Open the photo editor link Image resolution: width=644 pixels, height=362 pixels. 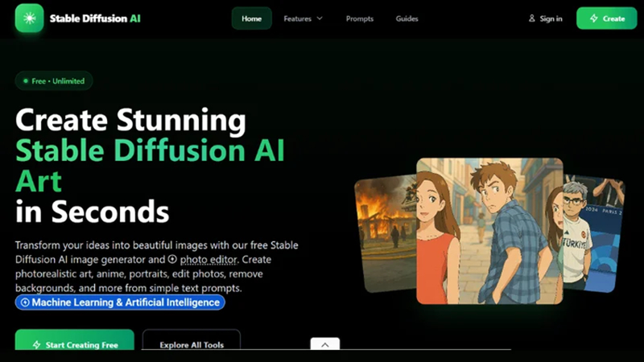click(208, 259)
